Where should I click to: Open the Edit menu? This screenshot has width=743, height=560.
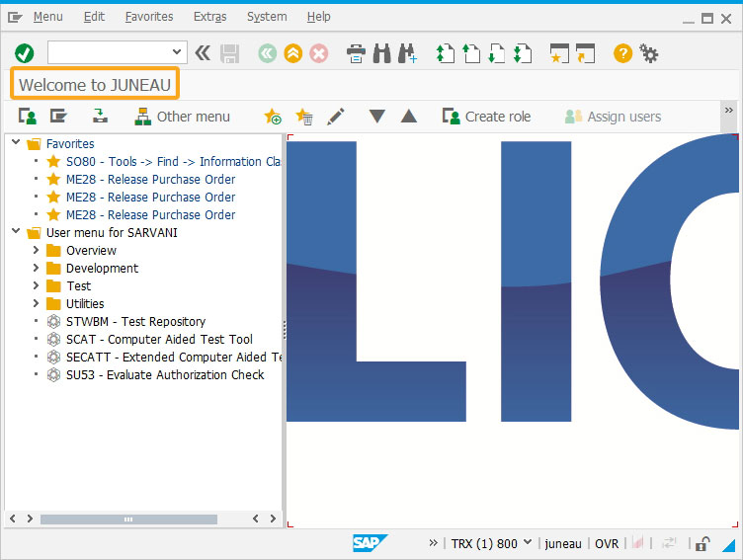coord(94,17)
